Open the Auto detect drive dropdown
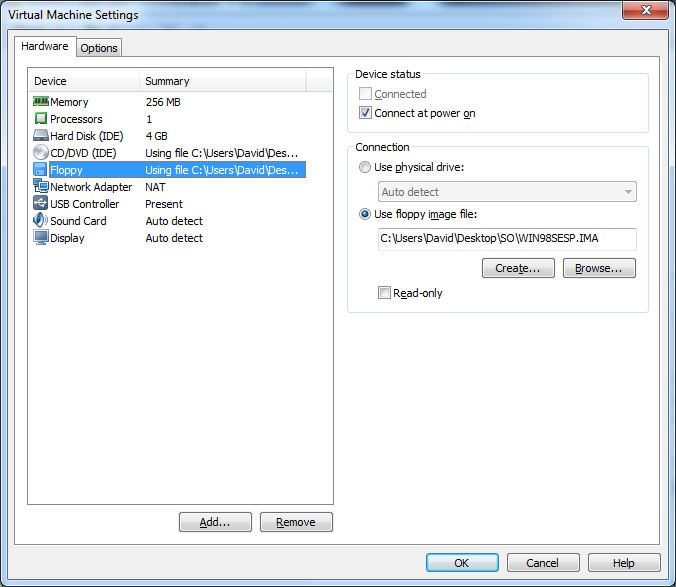Image resolution: width=676 pixels, height=587 pixels. [x=507, y=192]
